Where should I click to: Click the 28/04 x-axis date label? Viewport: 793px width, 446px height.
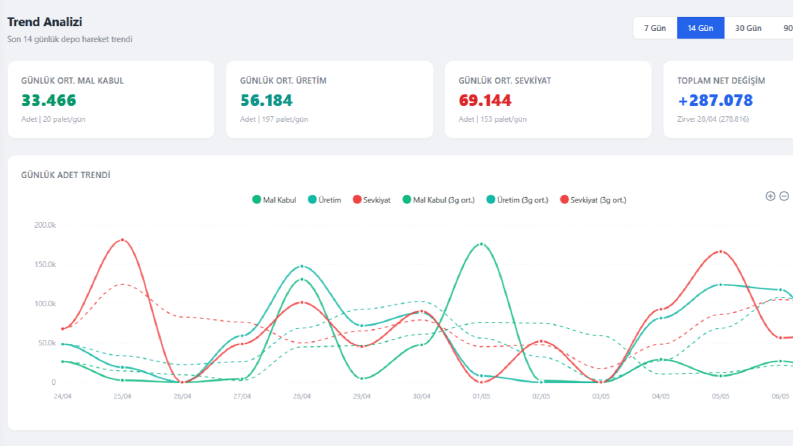302,396
